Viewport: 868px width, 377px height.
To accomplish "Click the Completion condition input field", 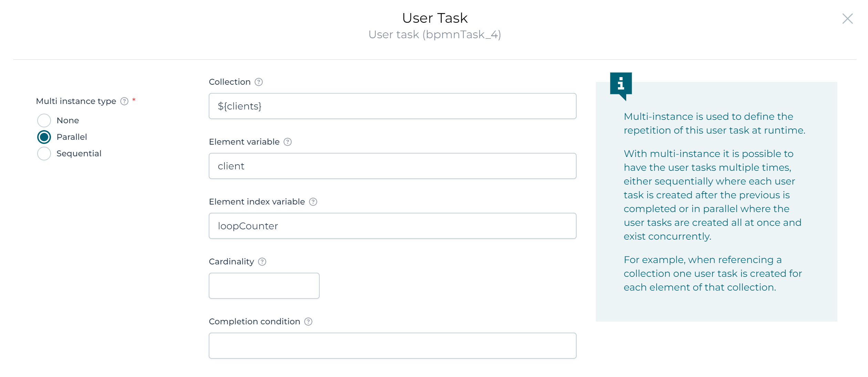I will tap(392, 346).
